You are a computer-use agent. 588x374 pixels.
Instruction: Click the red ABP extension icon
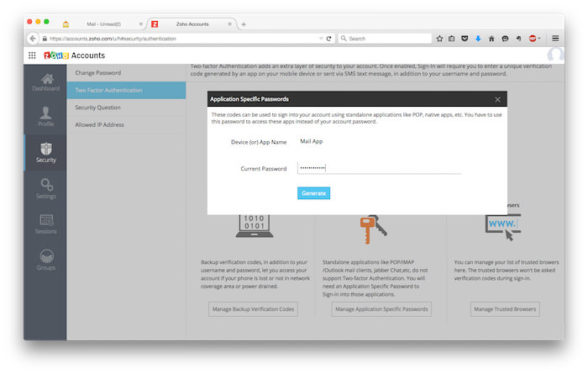[532, 39]
